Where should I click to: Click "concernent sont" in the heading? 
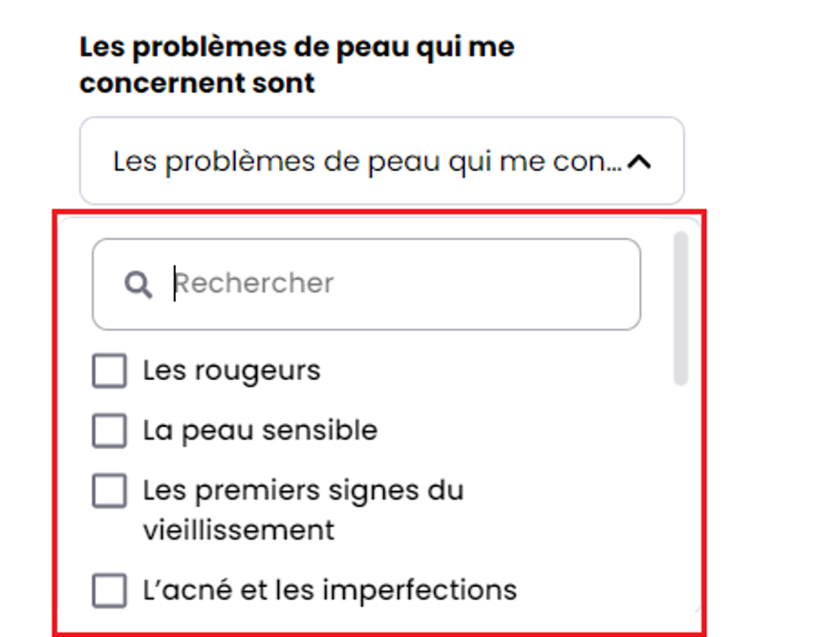coord(197,83)
